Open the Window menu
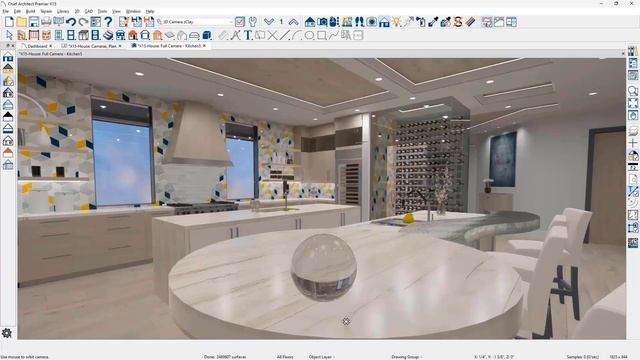Screen dimensions: 640x360 click(133, 11)
